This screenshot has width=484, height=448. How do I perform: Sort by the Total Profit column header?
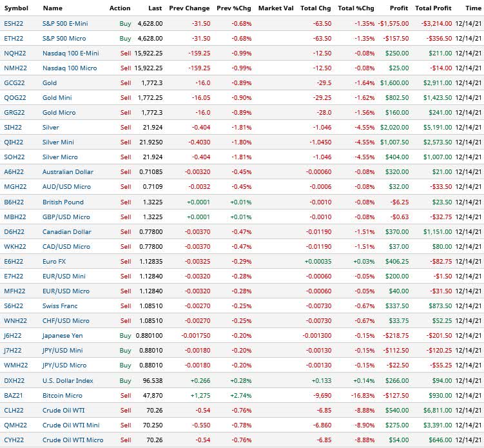pos(433,8)
